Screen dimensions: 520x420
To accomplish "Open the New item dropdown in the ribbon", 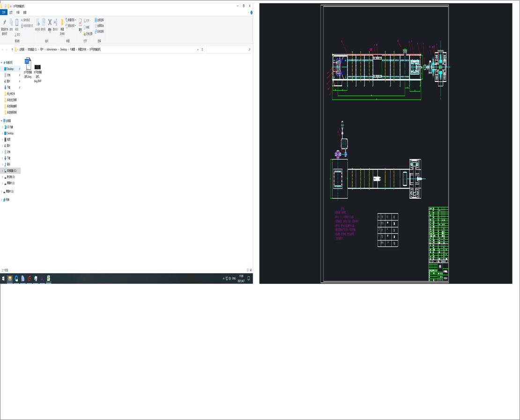I will (x=71, y=20).
